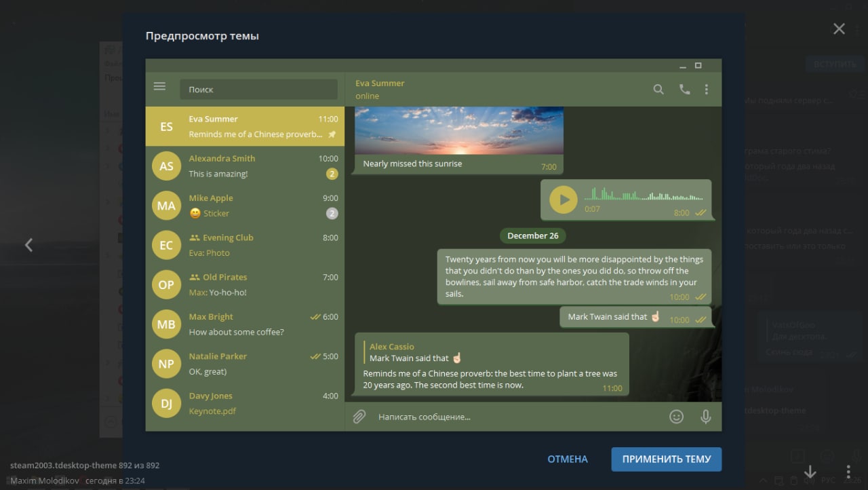868x490 pixels.
Task: Open the three-dot menu in chat header
Action: tap(707, 89)
